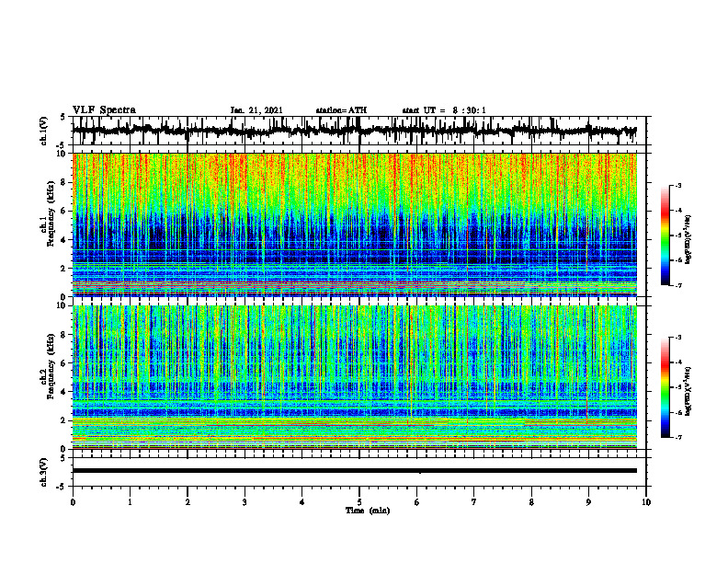Click the "ch.1(V)" waveform axis label
This screenshot has height=563, width=728.
[x=44, y=131]
